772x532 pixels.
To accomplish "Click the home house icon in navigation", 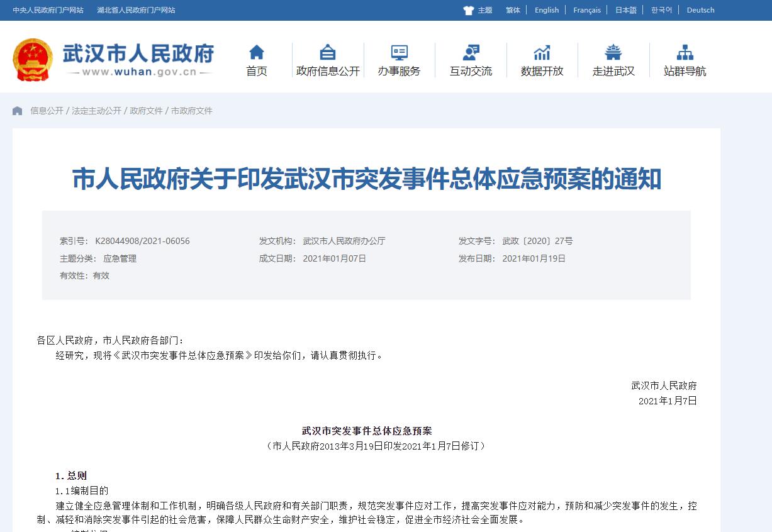I will coord(256,52).
